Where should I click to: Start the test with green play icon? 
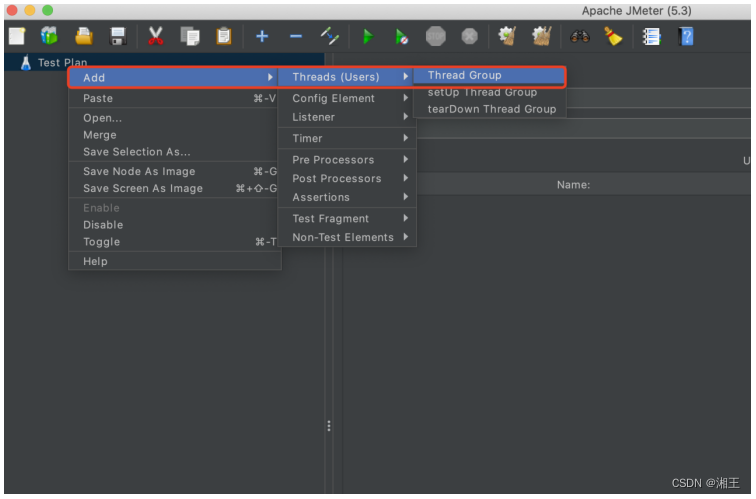[368, 36]
